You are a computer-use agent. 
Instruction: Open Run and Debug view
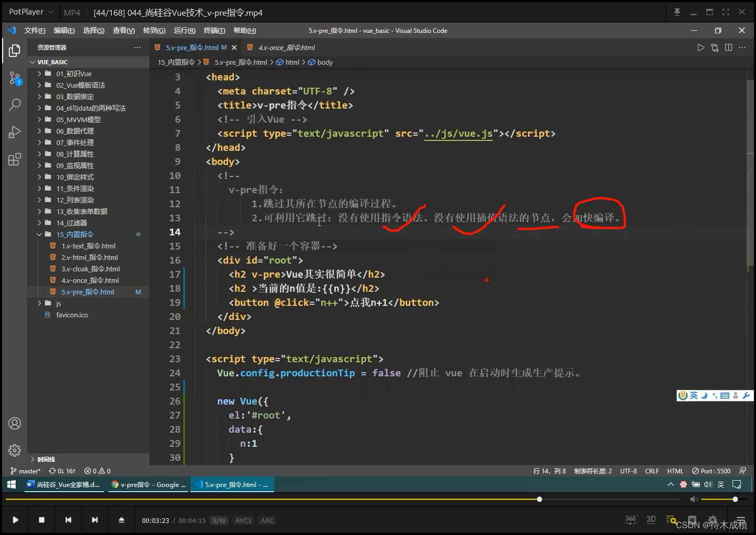click(15, 132)
